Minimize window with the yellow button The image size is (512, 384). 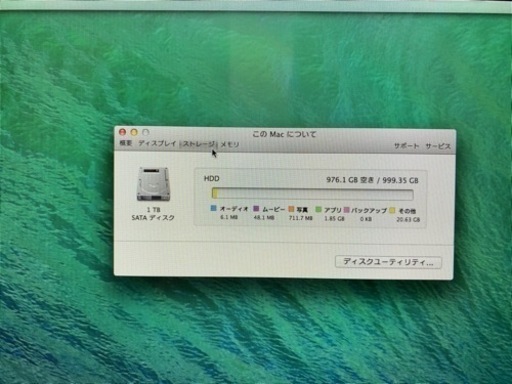click(x=134, y=132)
